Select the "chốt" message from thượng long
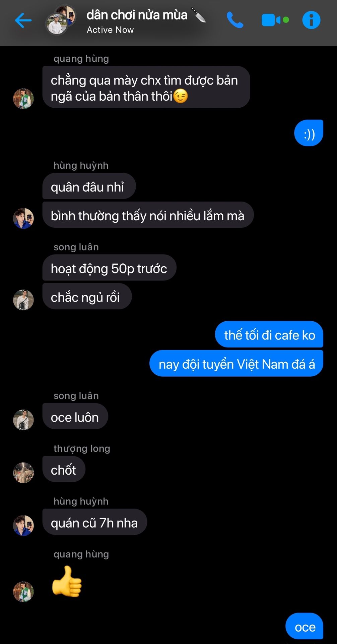 [64, 469]
